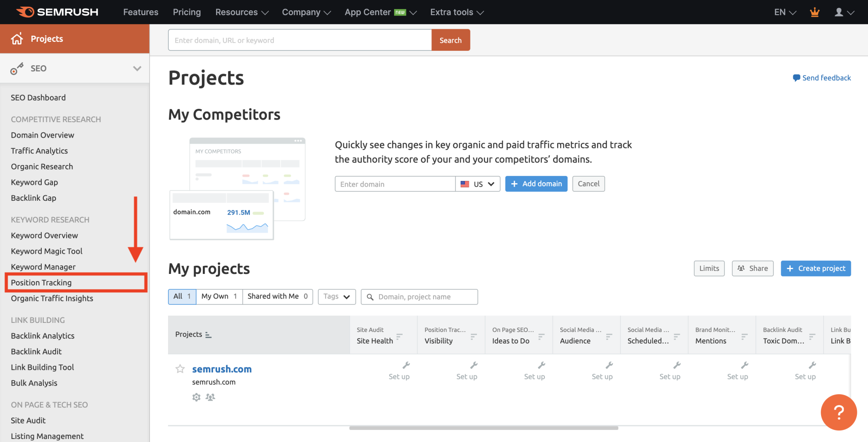This screenshot has height=442, width=868.
Task: Focus the Enter domain field
Action: 395,184
